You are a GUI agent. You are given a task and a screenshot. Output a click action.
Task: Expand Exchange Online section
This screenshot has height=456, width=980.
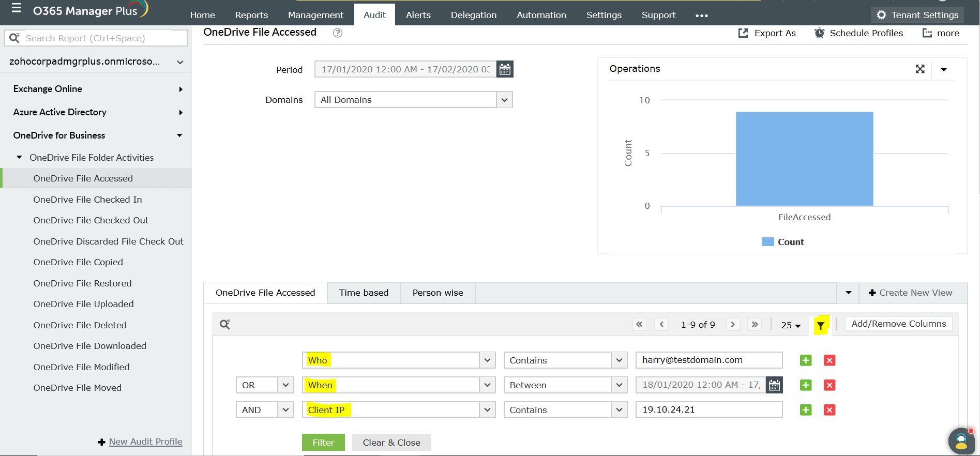click(x=180, y=89)
